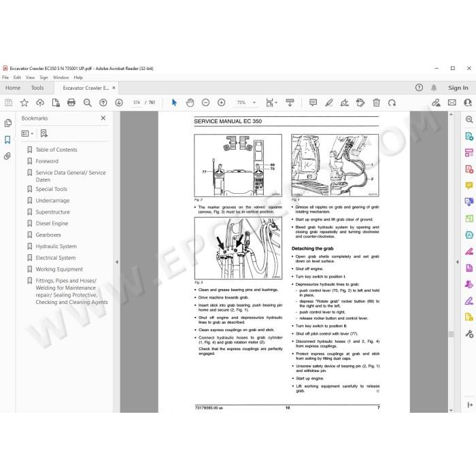
Task: Click the Save file icon
Action: click(x=8, y=103)
